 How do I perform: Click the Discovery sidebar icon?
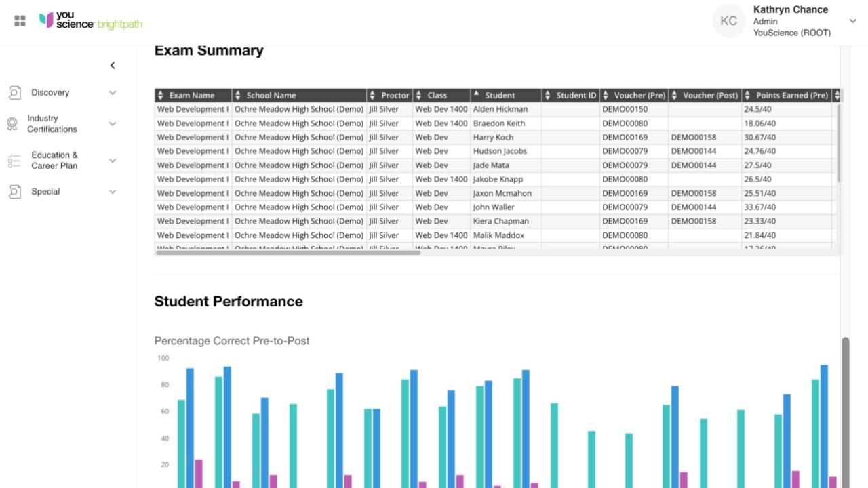(15, 91)
